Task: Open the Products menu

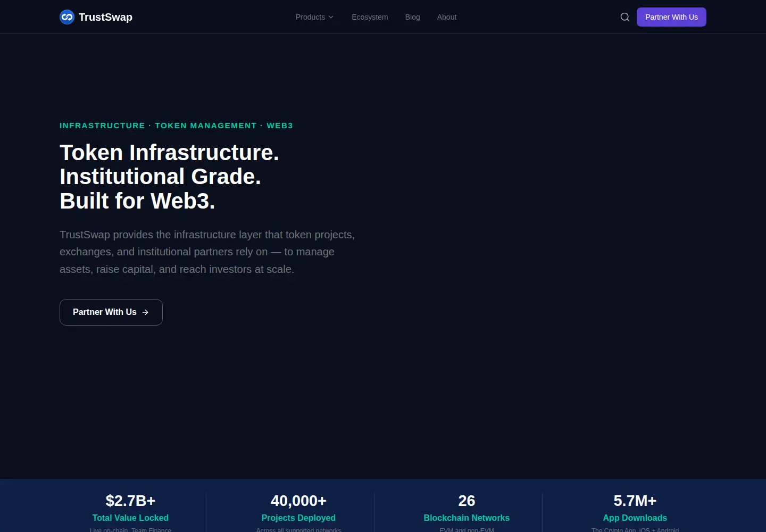Action: pos(315,17)
